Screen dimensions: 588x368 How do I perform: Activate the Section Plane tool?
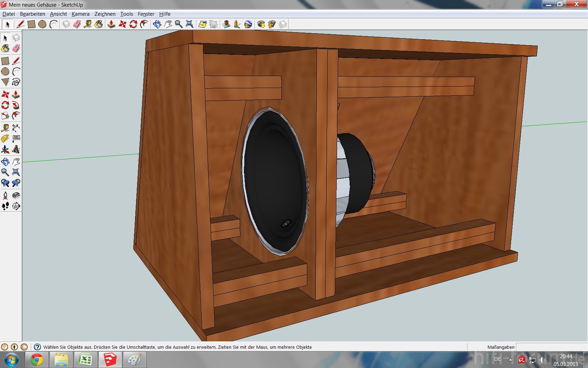coord(16,206)
